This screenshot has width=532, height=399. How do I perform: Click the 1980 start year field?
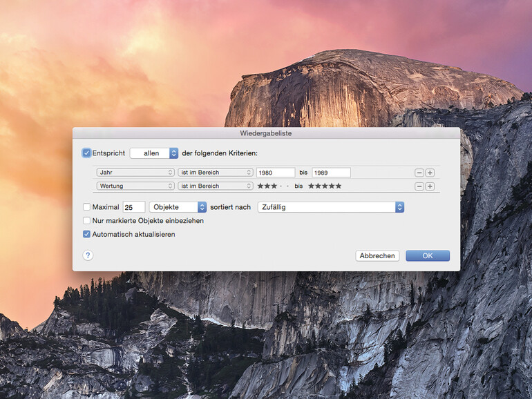[275, 173]
